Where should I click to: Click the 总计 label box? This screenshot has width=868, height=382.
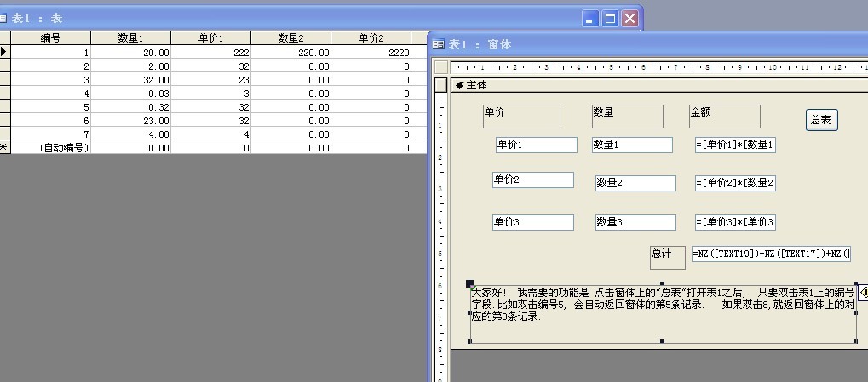[x=667, y=258]
